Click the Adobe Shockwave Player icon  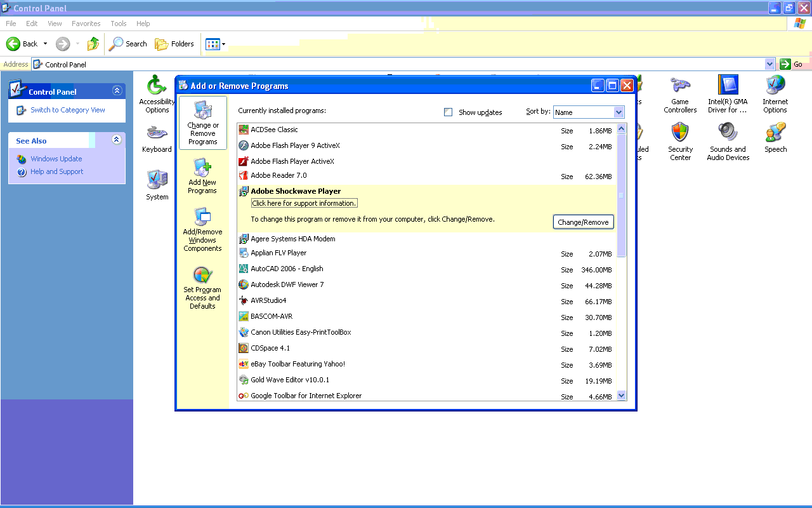(x=244, y=191)
